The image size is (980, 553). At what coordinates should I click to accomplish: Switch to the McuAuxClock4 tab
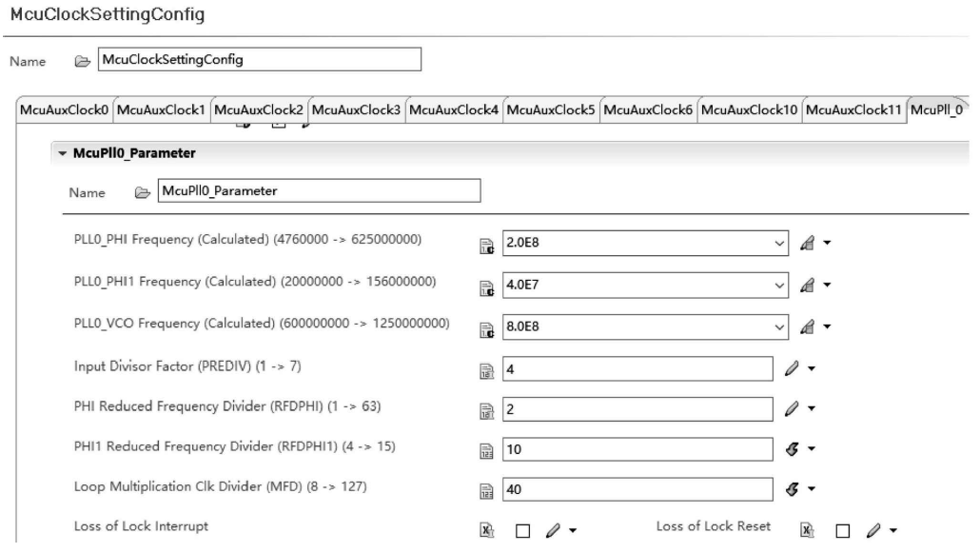tap(454, 110)
